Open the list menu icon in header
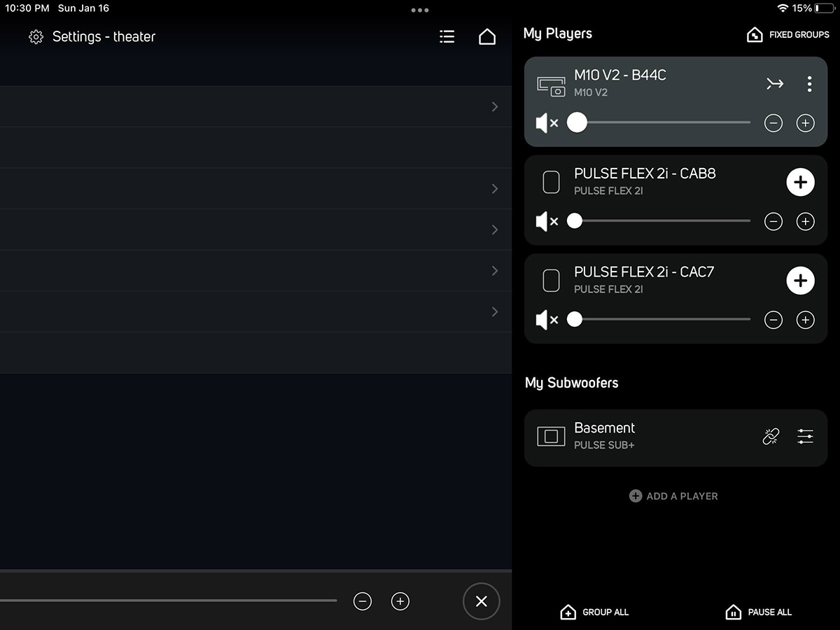 [447, 37]
